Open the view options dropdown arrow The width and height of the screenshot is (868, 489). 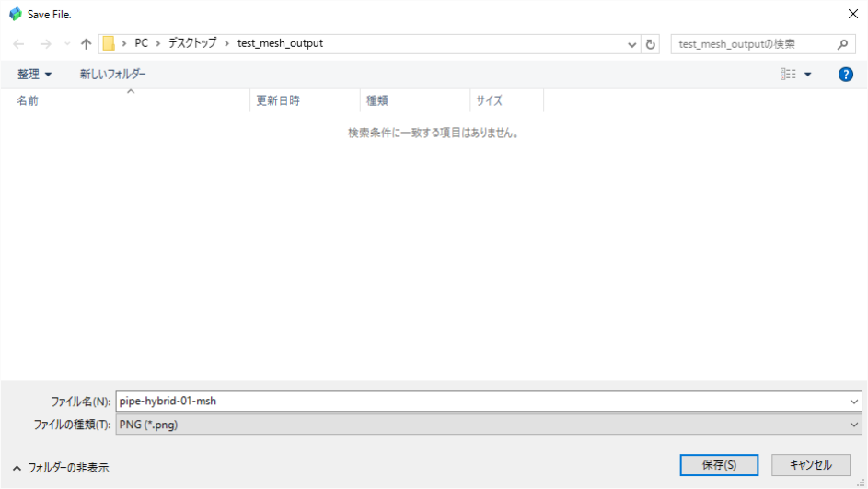(x=807, y=75)
